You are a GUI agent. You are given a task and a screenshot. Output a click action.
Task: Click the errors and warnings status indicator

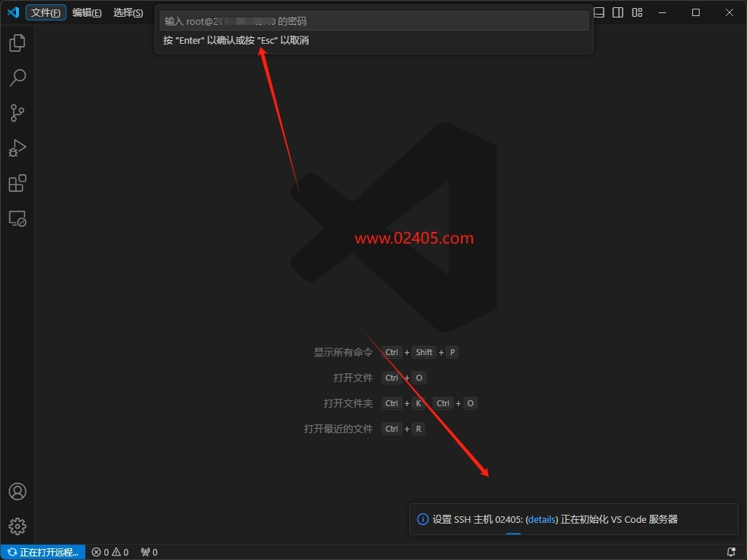click(x=110, y=552)
